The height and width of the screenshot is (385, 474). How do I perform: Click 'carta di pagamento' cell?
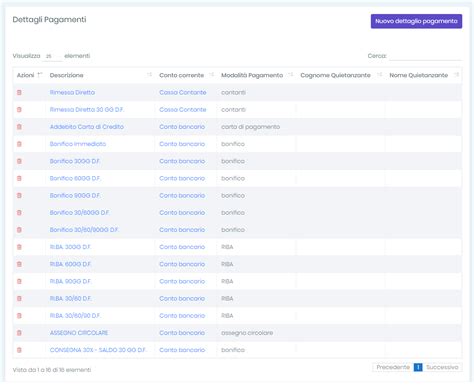click(x=250, y=127)
